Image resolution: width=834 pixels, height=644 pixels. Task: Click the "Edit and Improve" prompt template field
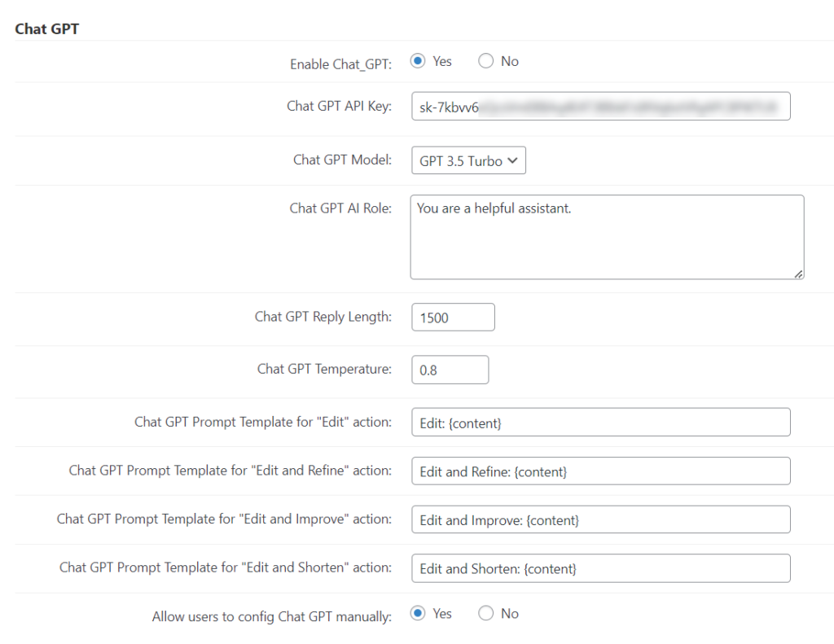600,520
